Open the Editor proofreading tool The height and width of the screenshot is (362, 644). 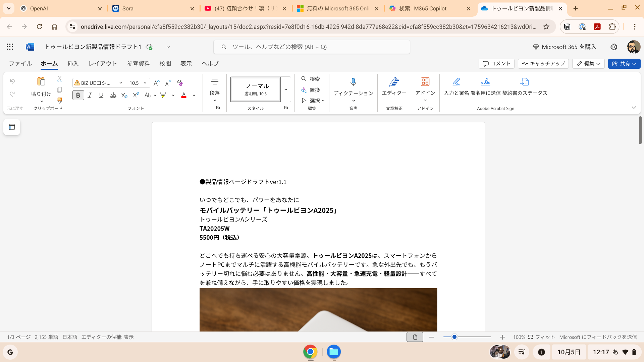394,86
